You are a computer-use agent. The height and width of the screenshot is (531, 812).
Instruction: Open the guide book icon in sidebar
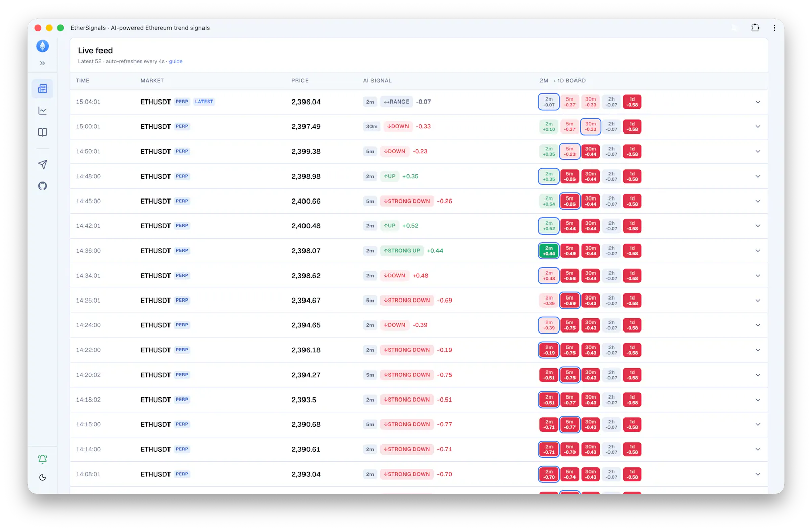point(43,132)
